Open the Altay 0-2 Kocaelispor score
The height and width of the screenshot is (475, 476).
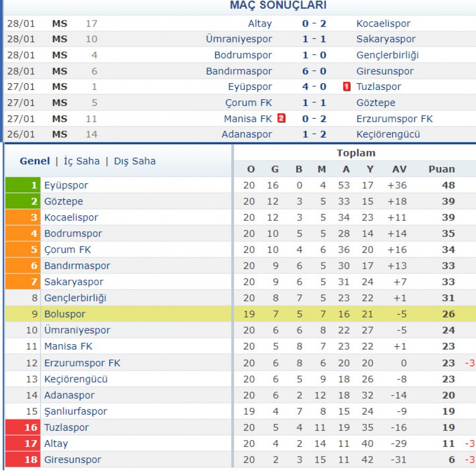click(x=314, y=23)
